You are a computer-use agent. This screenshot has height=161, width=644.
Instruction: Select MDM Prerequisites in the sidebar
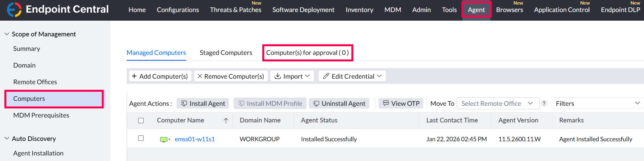[41, 115]
